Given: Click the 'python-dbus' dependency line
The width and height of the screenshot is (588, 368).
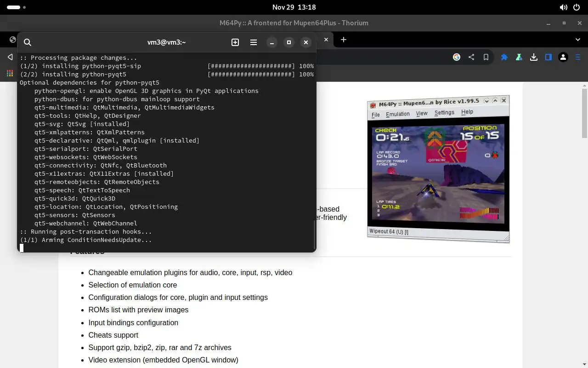Looking at the screenshot, I should click(x=117, y=99).
